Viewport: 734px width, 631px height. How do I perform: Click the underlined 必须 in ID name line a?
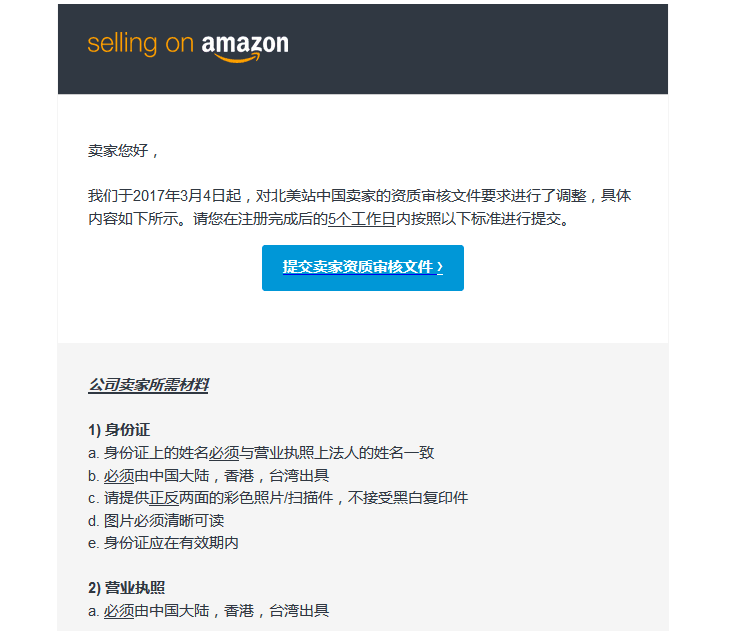(x=224, y=453)
